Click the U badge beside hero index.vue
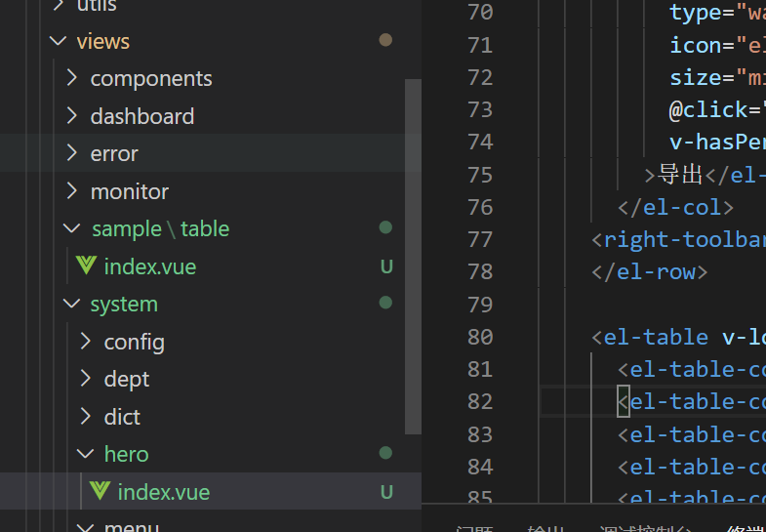 pyautogui.click(x=386, y=492)
